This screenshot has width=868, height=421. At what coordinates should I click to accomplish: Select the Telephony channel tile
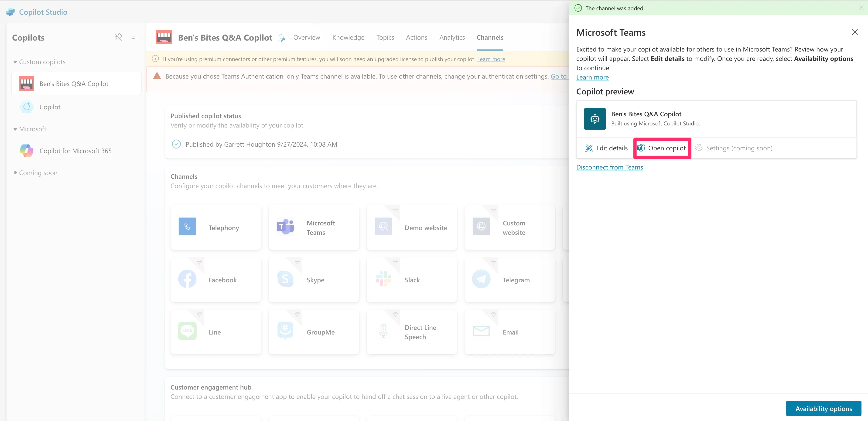click(x=216, y=228)
